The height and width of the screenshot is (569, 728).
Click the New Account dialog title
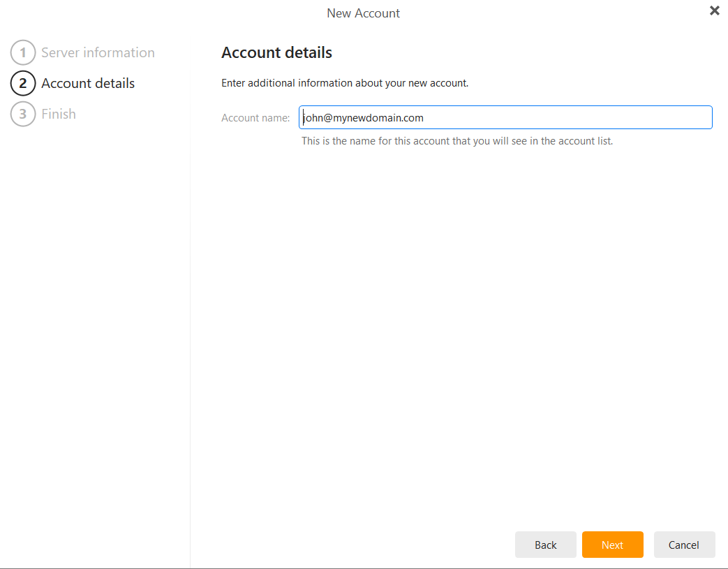click(363, 13)
